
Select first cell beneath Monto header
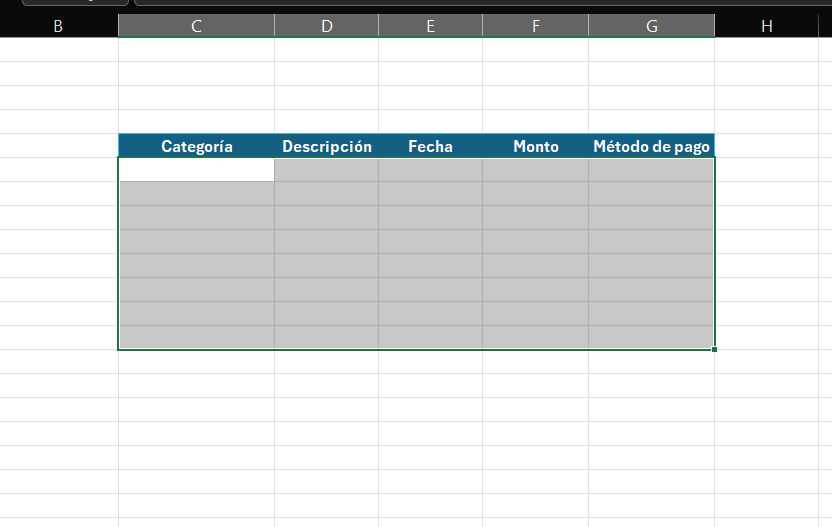[535, 170]
